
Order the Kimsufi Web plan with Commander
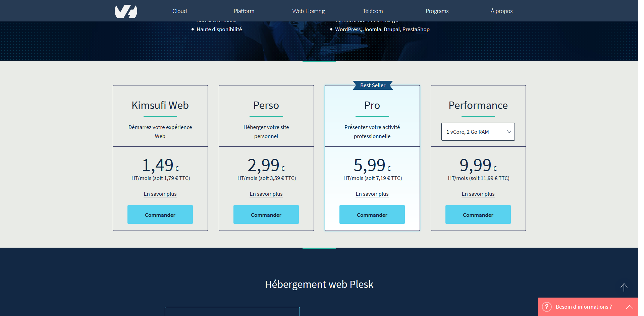tap(160, 214)
